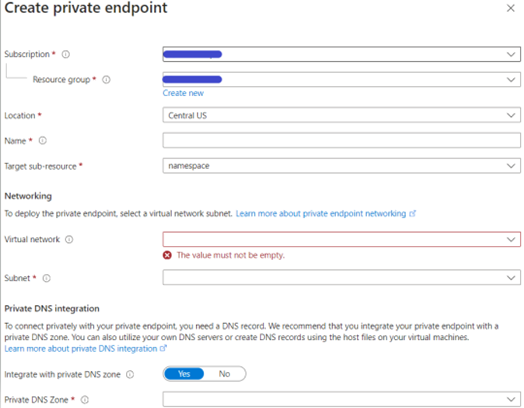Click the Create new resource group link
This screenshot has width=524, height=408.
click(x=183, y=93)
